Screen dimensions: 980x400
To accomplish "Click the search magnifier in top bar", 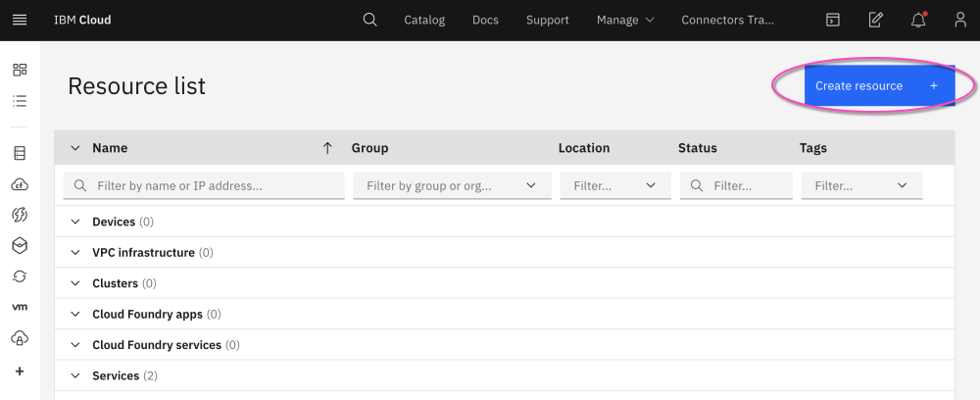I will click(369, 20).
